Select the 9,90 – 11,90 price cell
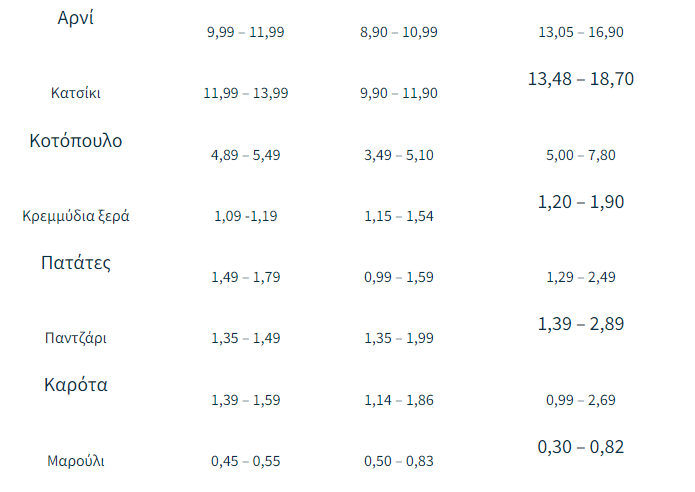Image resolution: width=695 pixels, height=492 pixels. tap(399, 93)
